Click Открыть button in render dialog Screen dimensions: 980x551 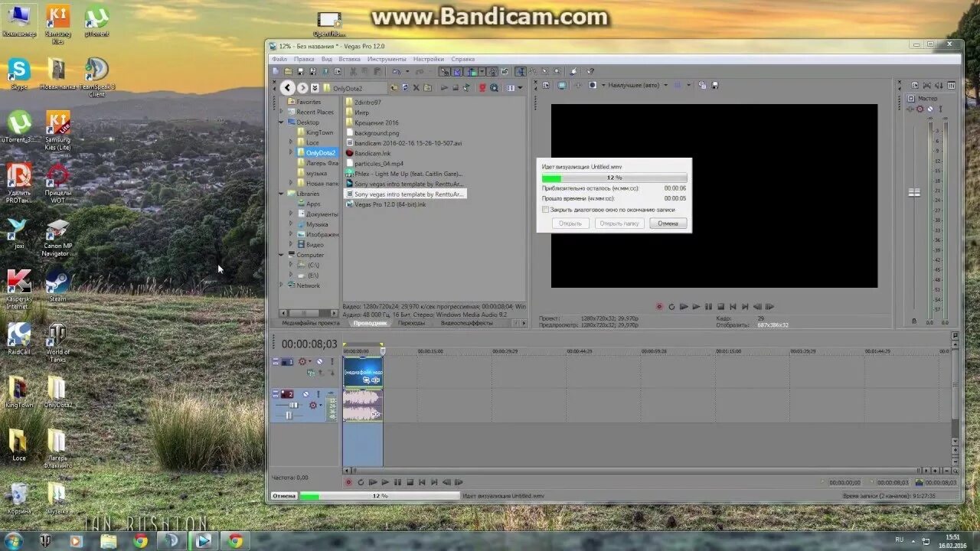(x=570, y=223)
